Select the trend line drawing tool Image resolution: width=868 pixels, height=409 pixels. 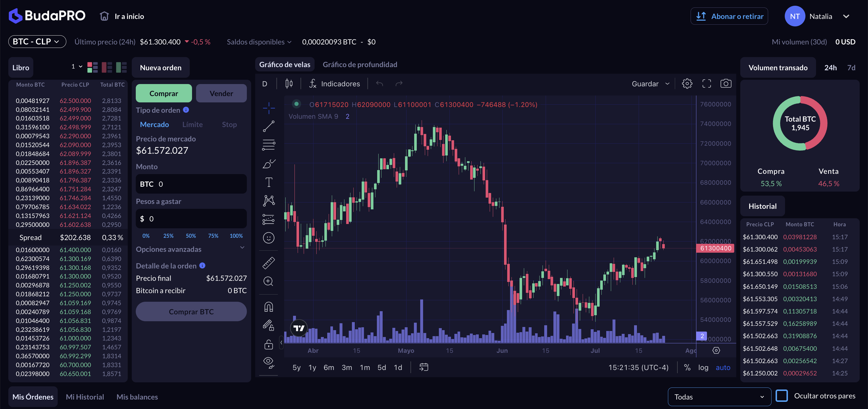[269, 126]
